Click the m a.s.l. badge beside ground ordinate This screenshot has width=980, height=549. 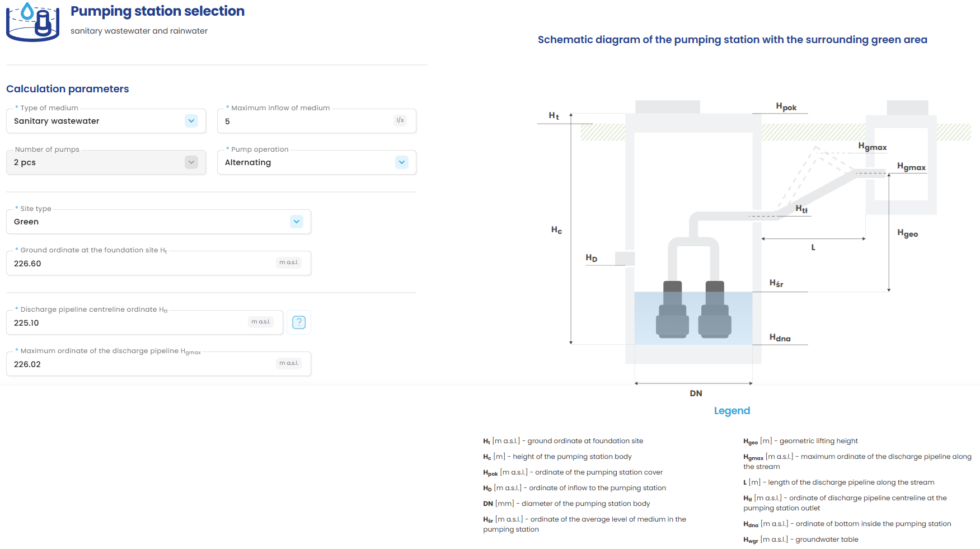(x=288, y=262)
